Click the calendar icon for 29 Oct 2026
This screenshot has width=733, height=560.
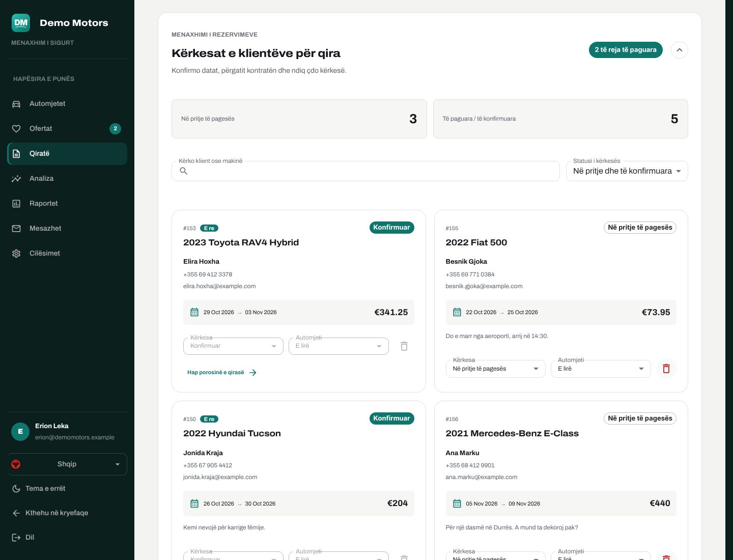(194, 312)
